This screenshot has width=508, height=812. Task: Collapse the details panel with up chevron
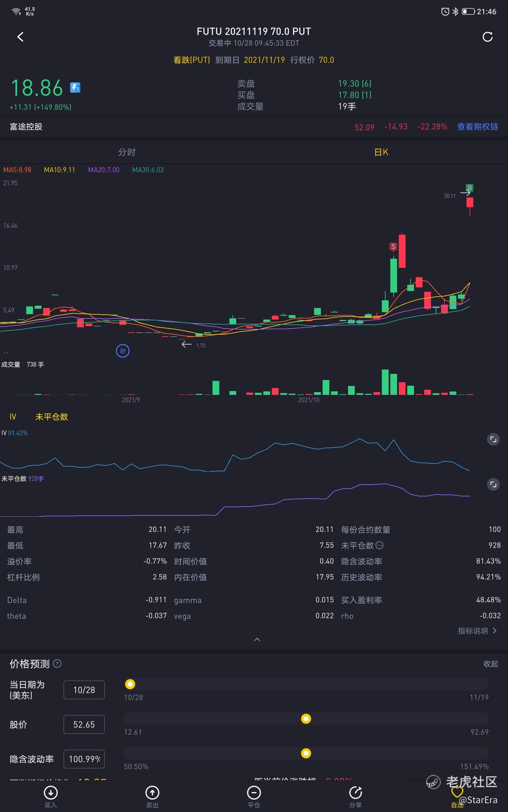coord(257,639)
